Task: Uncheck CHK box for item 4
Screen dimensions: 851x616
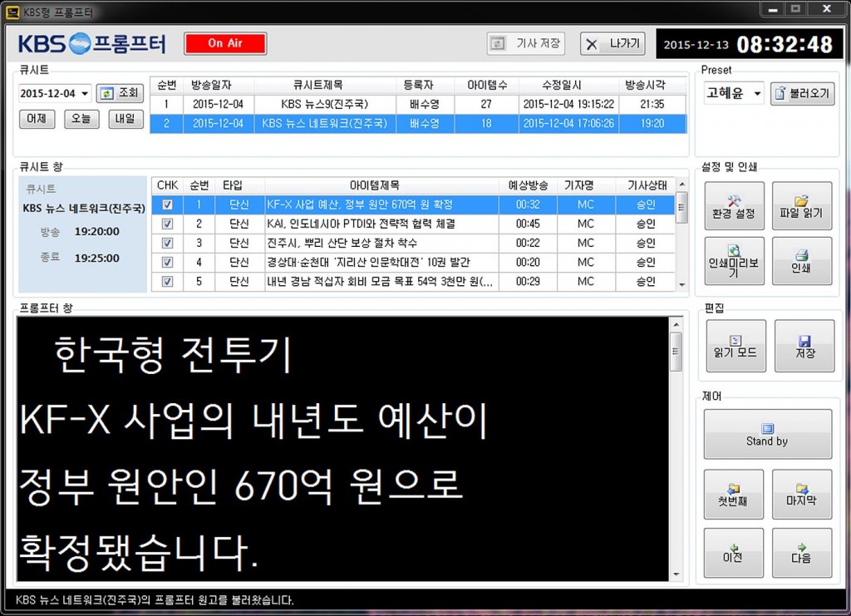Action: pyautogui.click(x=168, y=262)
